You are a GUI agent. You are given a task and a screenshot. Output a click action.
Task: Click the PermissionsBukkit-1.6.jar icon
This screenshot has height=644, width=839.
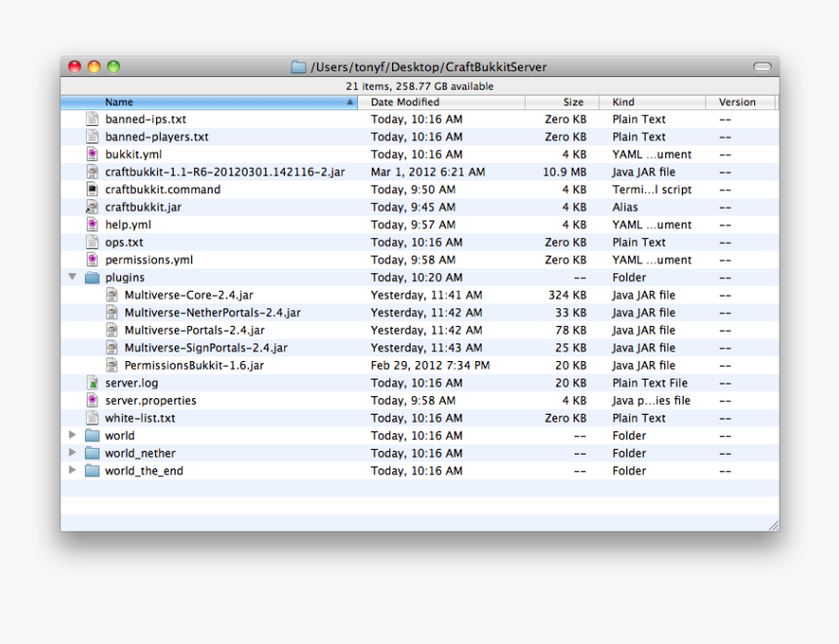tap(111, 365)
